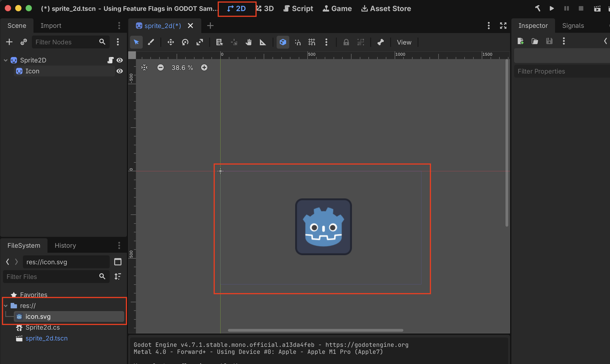Viewport: 610px width, 364px height.
Task: Switch to the 2D workspace
Action: click(x=237, y=9)
